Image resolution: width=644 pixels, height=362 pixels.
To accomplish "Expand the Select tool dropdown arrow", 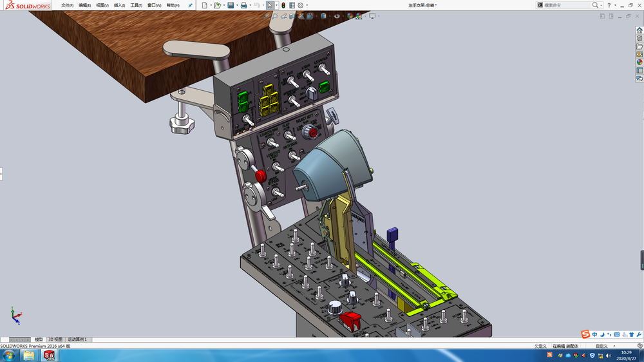I will point(276,5).
